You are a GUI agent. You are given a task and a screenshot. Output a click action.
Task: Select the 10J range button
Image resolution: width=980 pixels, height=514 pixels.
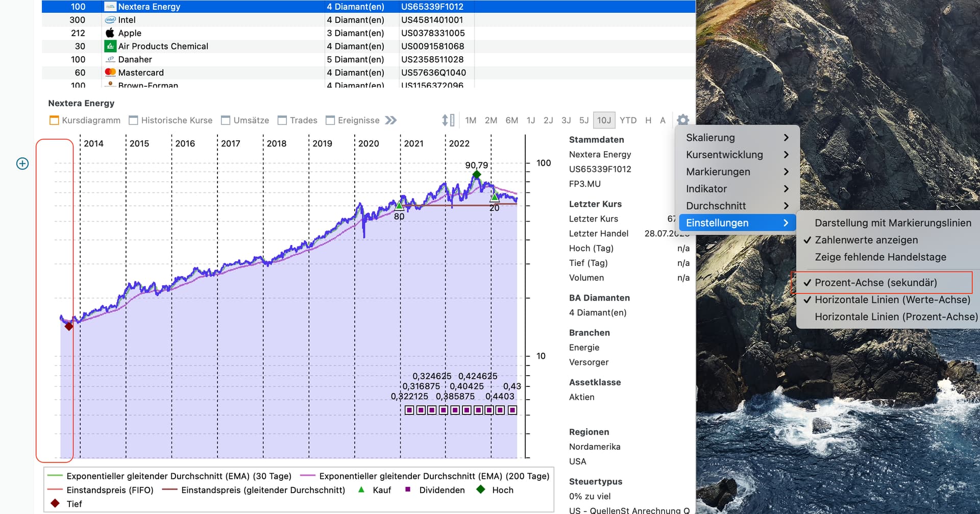point(604,120)
